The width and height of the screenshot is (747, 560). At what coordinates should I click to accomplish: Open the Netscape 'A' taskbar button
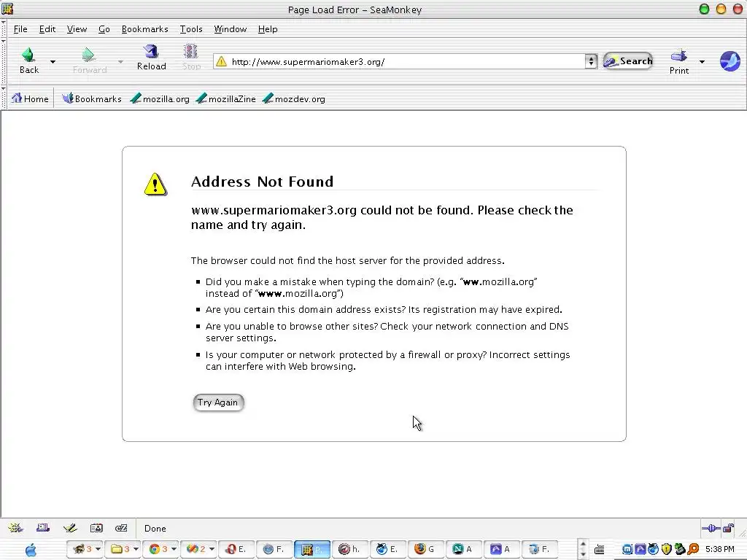pyautogui.click(x=464, y=549)
